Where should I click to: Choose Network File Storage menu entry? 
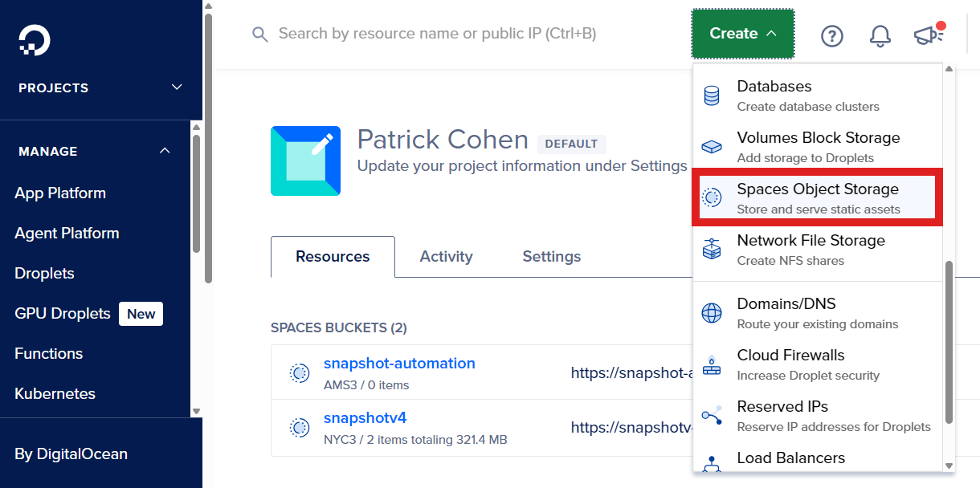click(x=817, y=250)
